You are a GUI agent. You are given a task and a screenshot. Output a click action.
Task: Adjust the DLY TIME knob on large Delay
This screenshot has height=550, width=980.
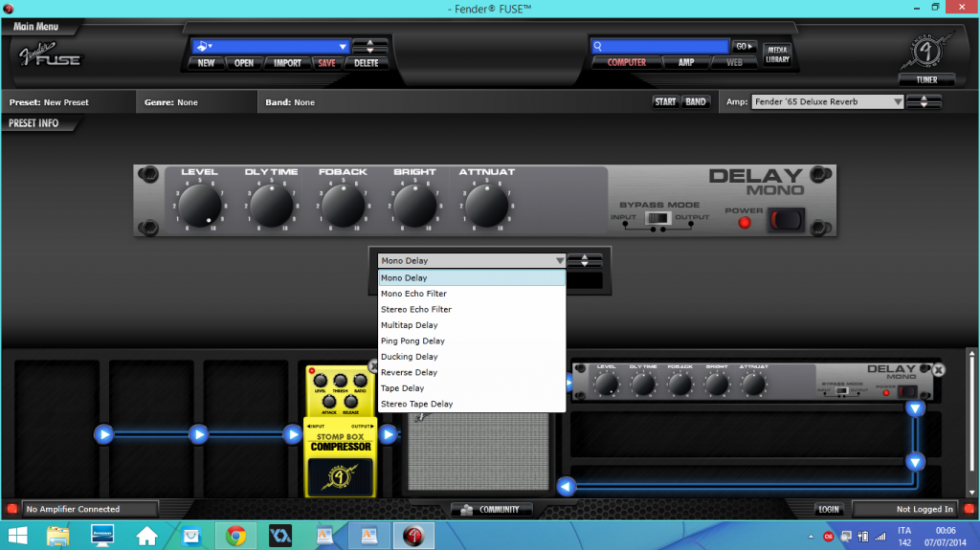[271, 206]
